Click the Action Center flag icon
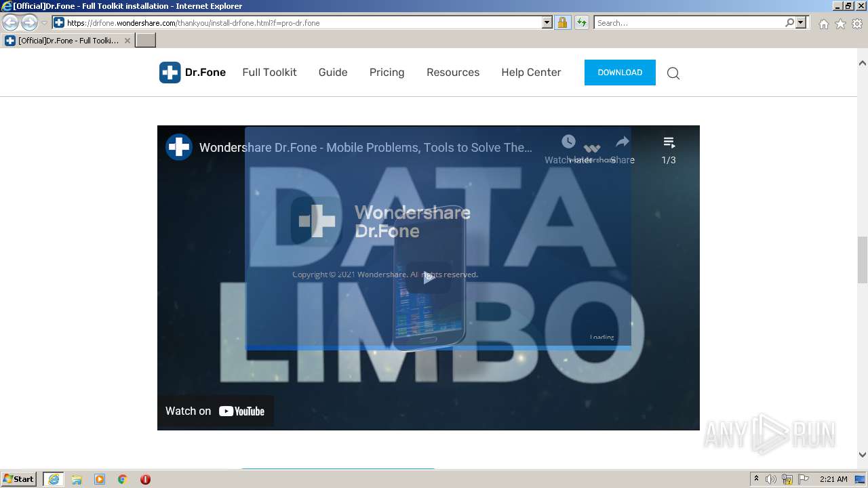 pyautogui.click(x=804, y=479)
